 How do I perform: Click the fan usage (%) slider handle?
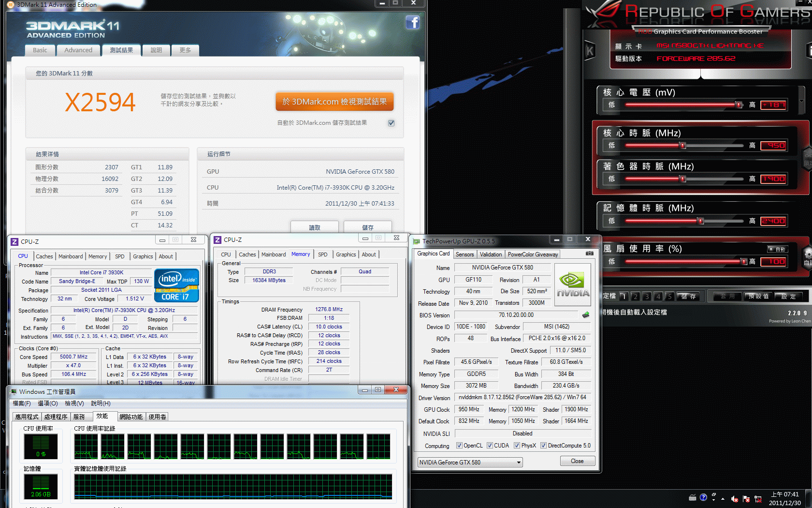coord(743,262)
